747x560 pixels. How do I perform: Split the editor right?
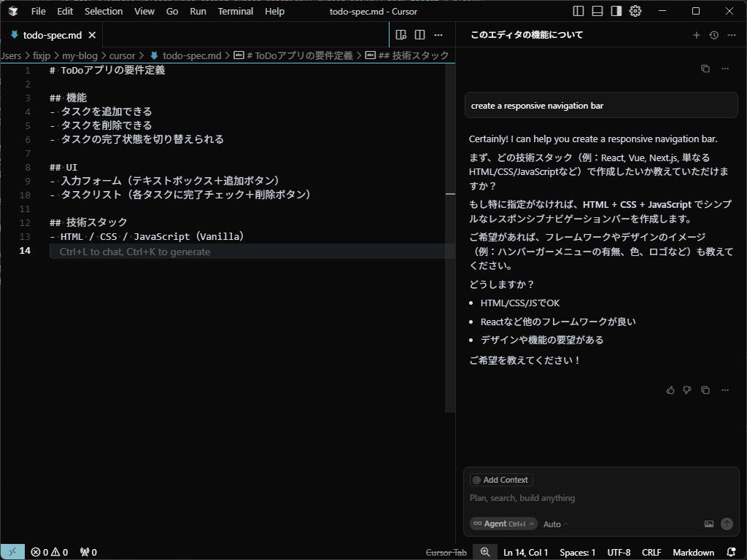[419, 35]
